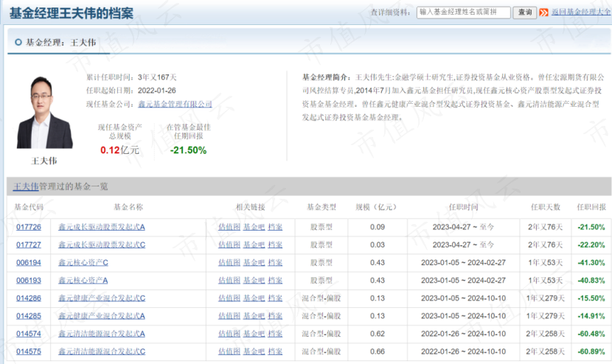612x364 pixels.
Task: Open 档案 for fund 014574
Action: tap(275, 334)
